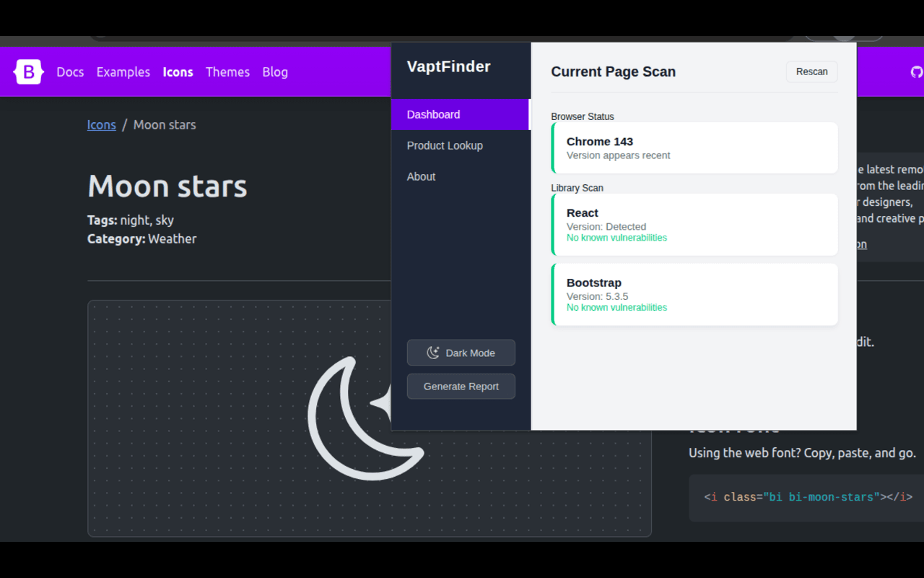
Task: Click the VaptFinder title text
Action: point(449,66)
